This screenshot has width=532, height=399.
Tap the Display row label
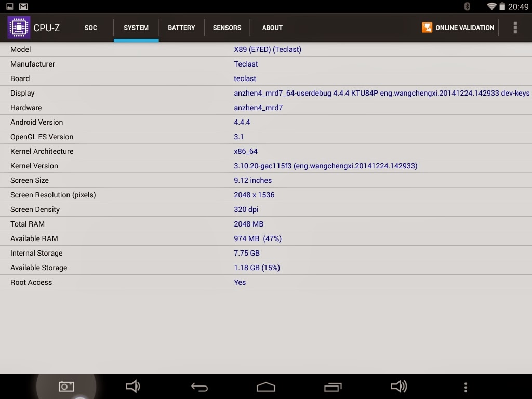click(x=22, y=93)
